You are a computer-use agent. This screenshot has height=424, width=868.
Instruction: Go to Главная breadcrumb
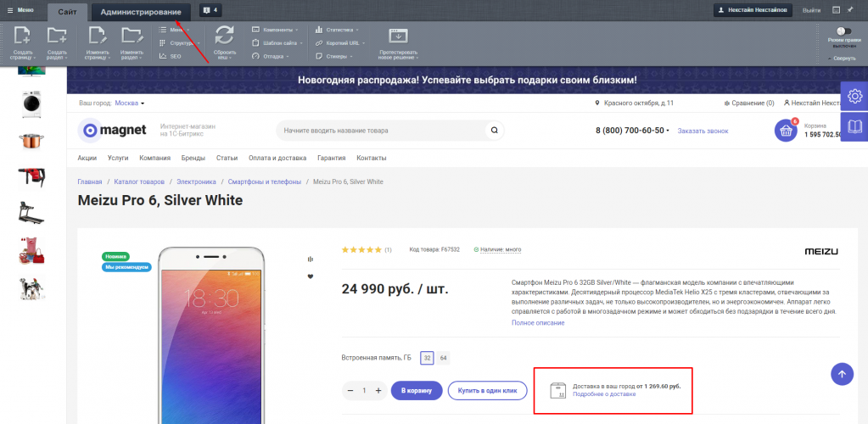90,181
